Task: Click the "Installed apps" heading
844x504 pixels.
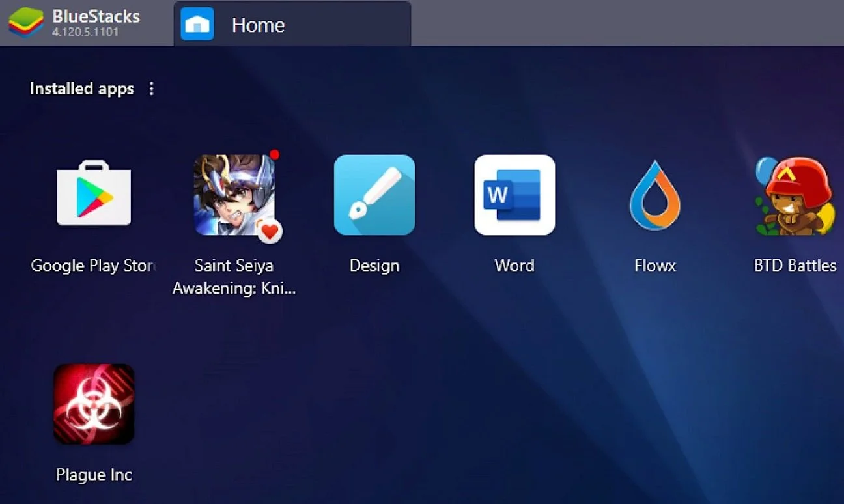Action: [82, 89]
